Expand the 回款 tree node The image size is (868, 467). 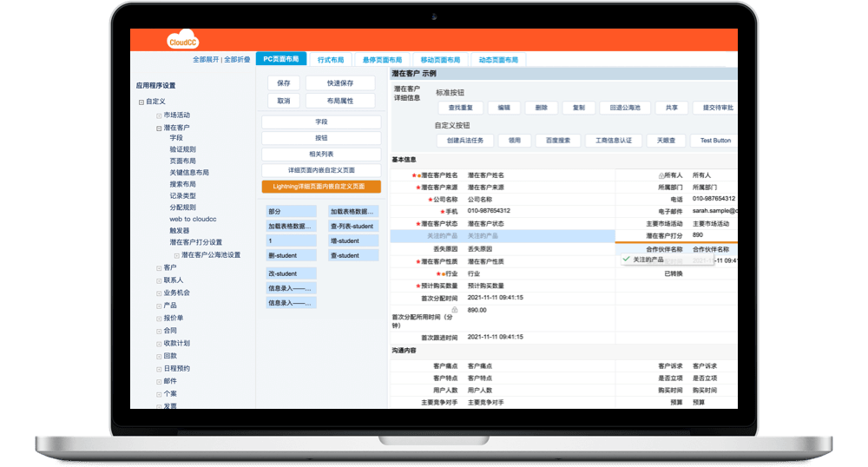coord(159,357)
